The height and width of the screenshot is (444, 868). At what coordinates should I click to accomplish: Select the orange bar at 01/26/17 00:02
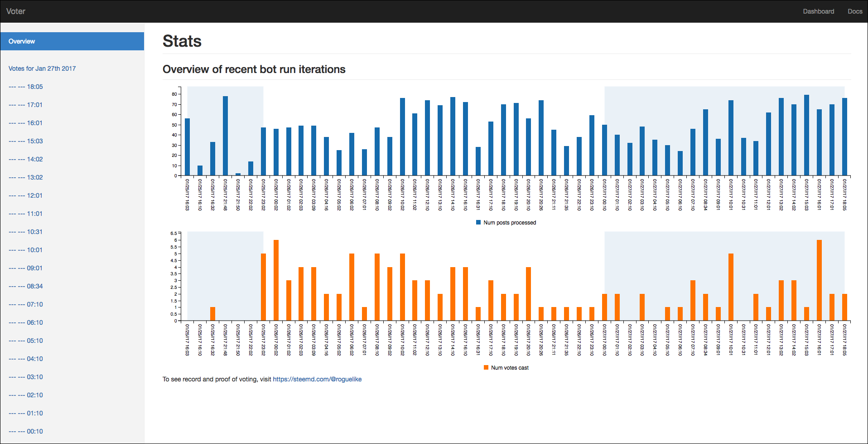(x=276, y=280)
